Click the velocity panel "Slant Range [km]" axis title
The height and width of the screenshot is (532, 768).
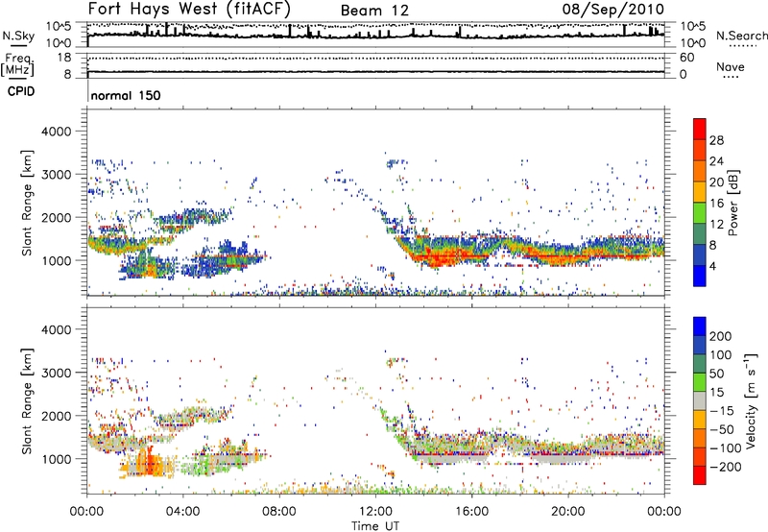pyautogui.click(x=27, y=401)
